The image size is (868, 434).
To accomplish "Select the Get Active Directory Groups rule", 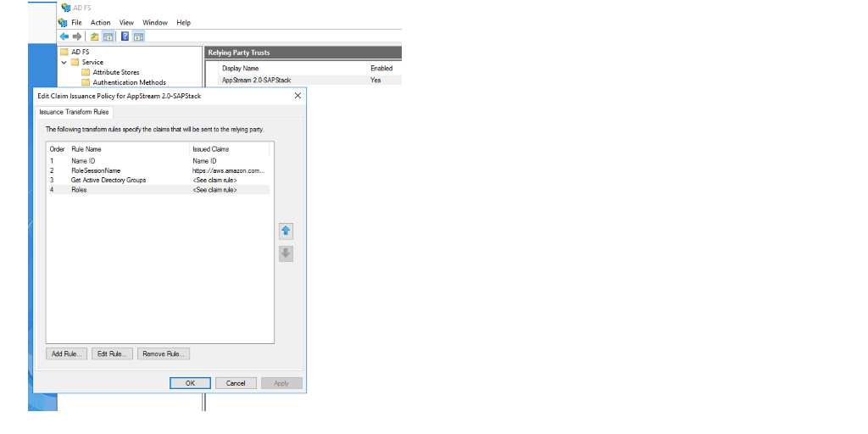I will coord(159,180).
